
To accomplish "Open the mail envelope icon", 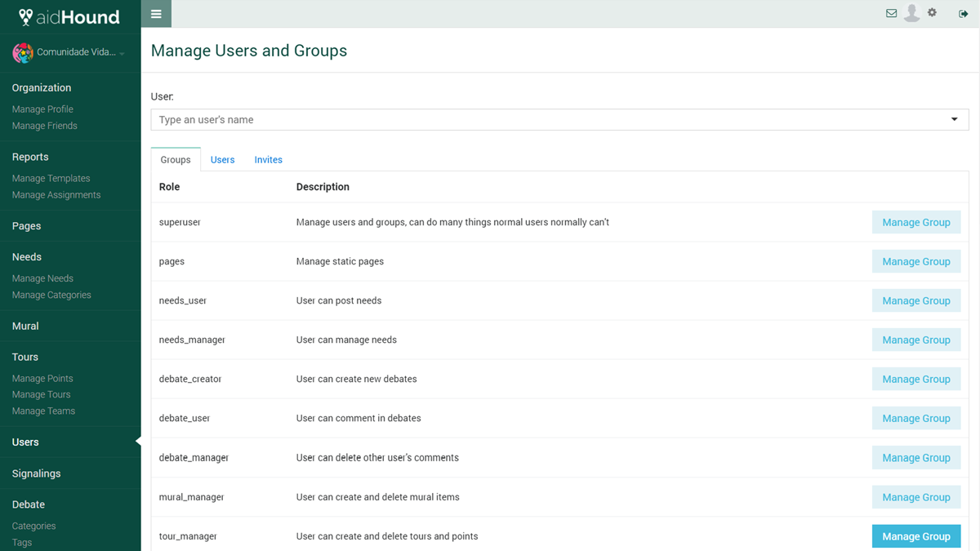I will point(891,13).
